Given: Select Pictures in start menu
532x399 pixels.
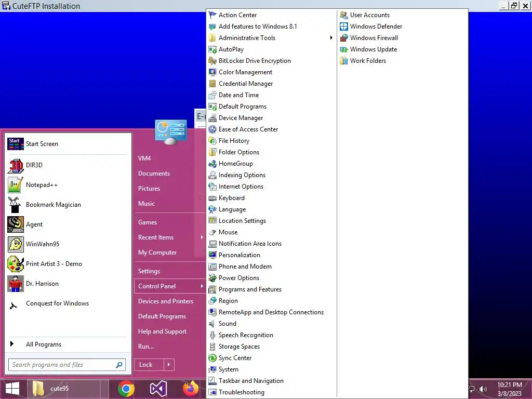Looking at the screenshot, I should point(170,188).
